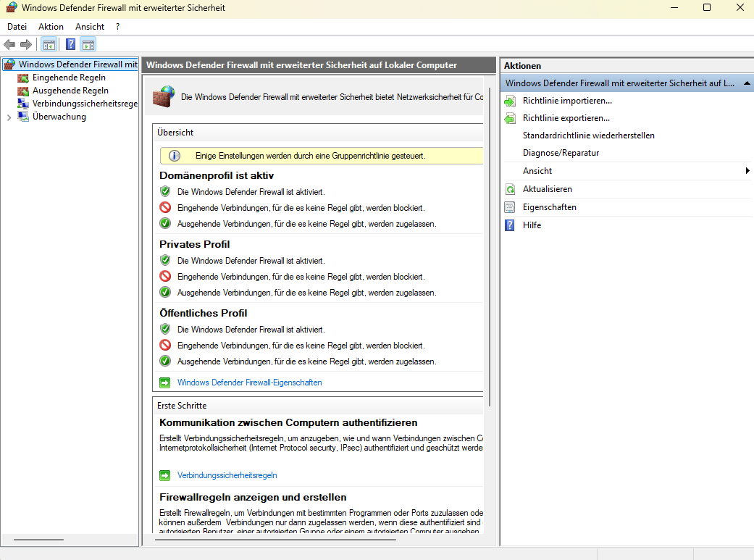Toggle the console tree pane toolbar icon
This screenshot has height=560, width=754.
(49, 45)
